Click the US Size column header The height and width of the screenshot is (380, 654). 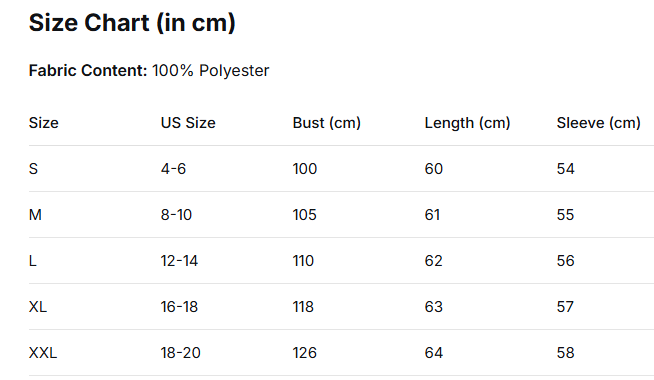[x=188, y=123]
